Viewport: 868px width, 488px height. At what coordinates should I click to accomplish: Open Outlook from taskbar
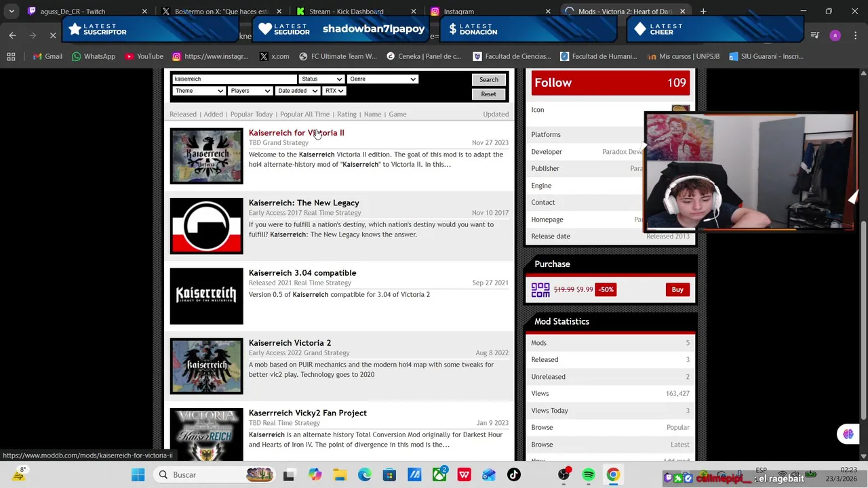click(x=489, y=475)
